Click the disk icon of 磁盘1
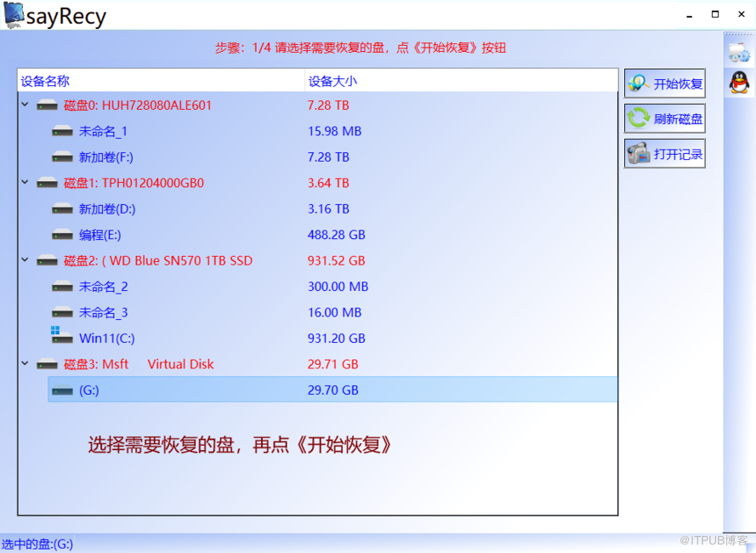Screen dimensions: 756x553 [x=48, y=183]
